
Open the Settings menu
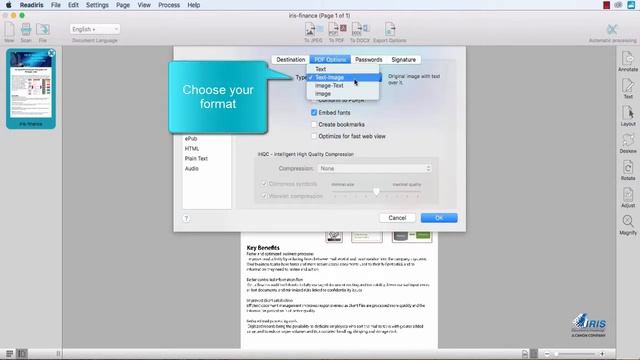point(97,5)
